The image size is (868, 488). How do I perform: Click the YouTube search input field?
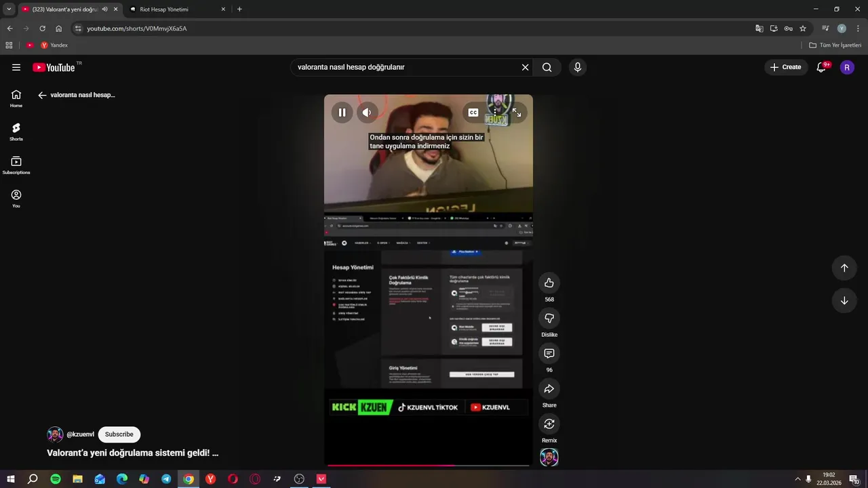pos(407,67)
